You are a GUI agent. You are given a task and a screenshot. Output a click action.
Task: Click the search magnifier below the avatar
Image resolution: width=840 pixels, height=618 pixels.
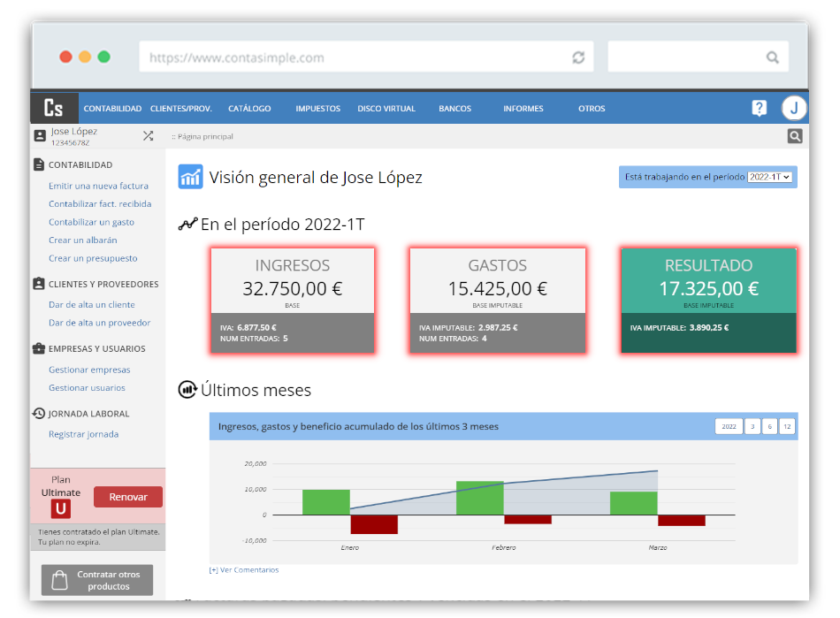(x=795, y=136)
